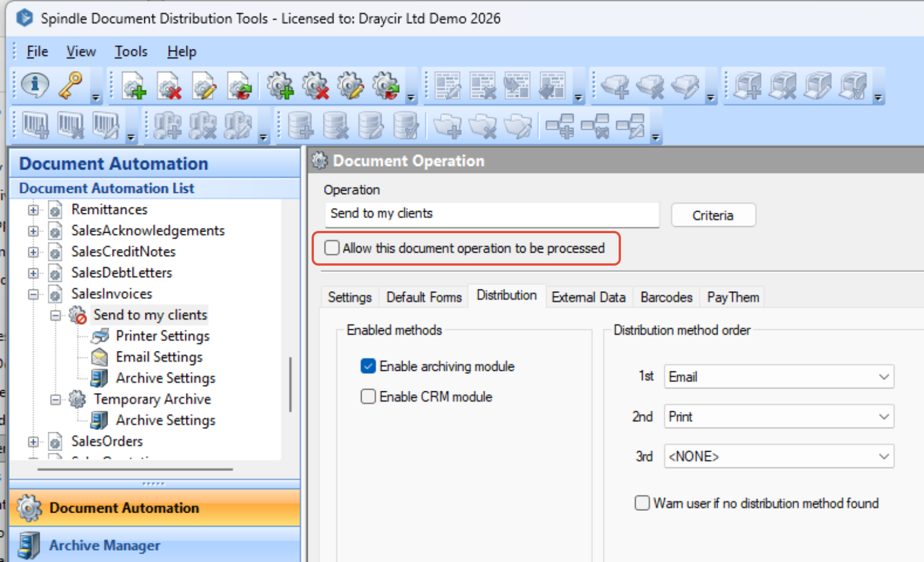The height and width of the screenshot is (562, 924).
Task: Click the greyed database delete icon
Action: click(x=335, y=125)
